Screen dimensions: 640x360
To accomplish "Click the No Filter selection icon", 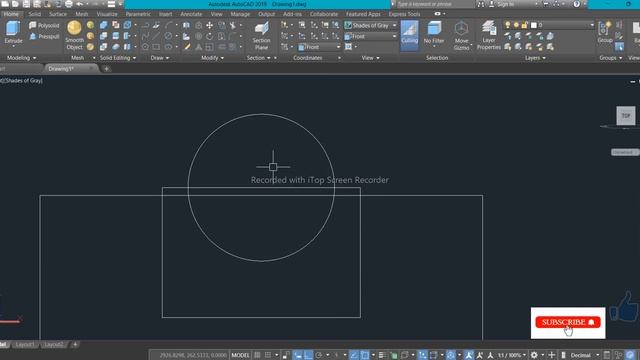I will [x=434, y=33].
